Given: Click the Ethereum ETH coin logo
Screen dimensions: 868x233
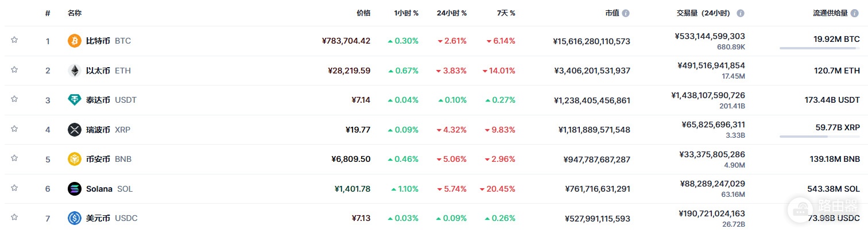Looking at the screenshot, I should (x=75, y=71).
